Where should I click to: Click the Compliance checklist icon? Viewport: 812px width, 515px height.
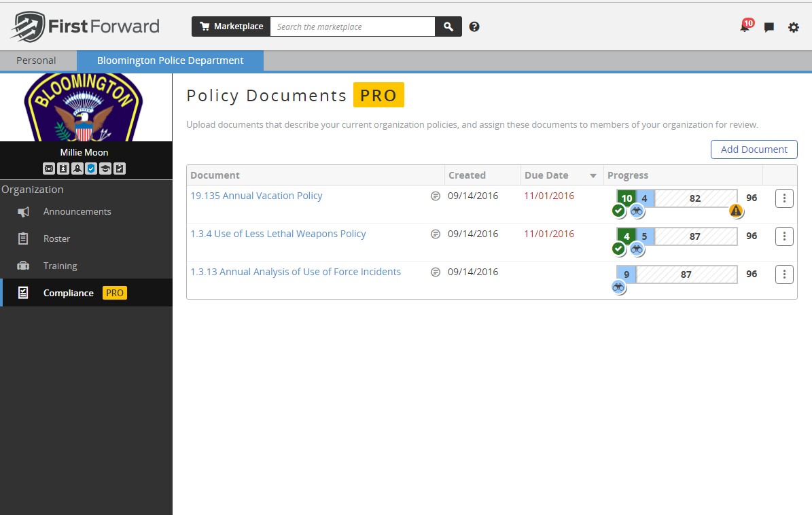pyautogui.click(x=23, y=293)
